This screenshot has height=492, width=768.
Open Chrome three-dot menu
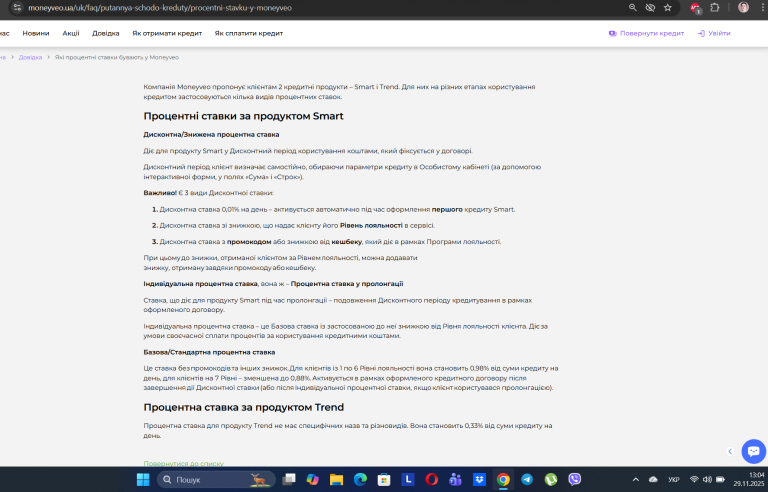coord(763,7)
